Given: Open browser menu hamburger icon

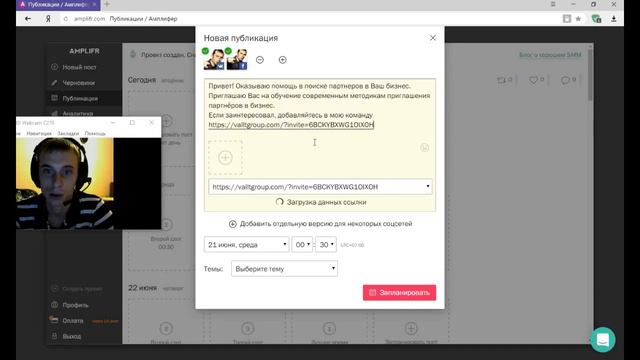Looking at the screenshot, I should [x=553, y=4].
